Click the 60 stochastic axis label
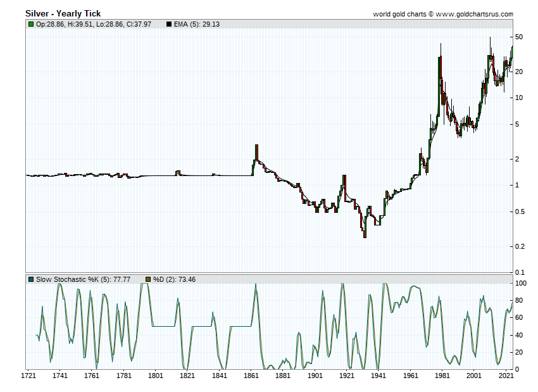Viewport: 538px width, 392px height. (519, 317)
